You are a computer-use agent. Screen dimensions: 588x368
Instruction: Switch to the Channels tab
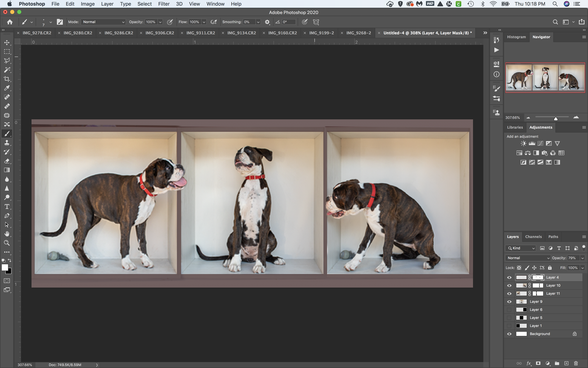(x=534, y=237)
